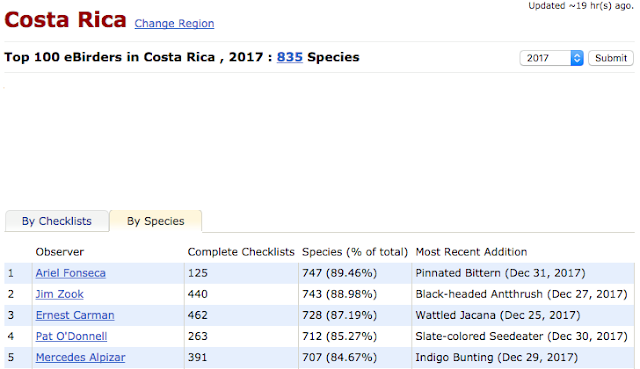
Task: Switch to the By Checklists tab
Action: tap(57, 221)
